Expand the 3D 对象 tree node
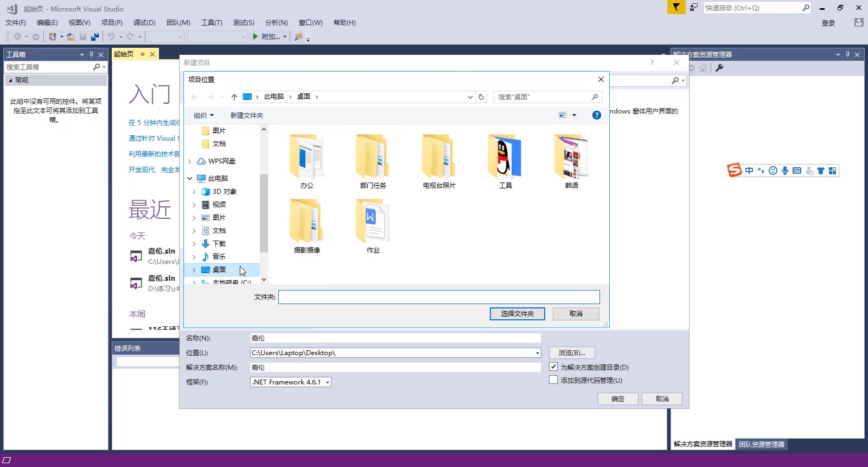 (x=194, y=192)
